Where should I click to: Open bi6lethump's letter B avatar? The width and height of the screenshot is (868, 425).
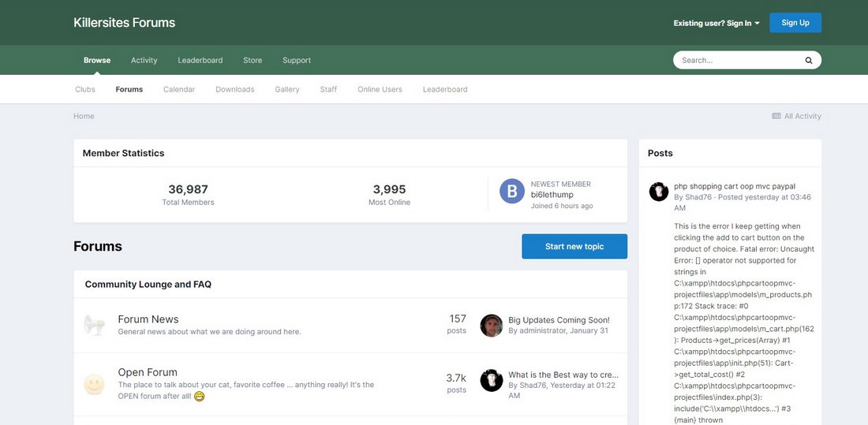pyautogui.click(x=512, y=191)
